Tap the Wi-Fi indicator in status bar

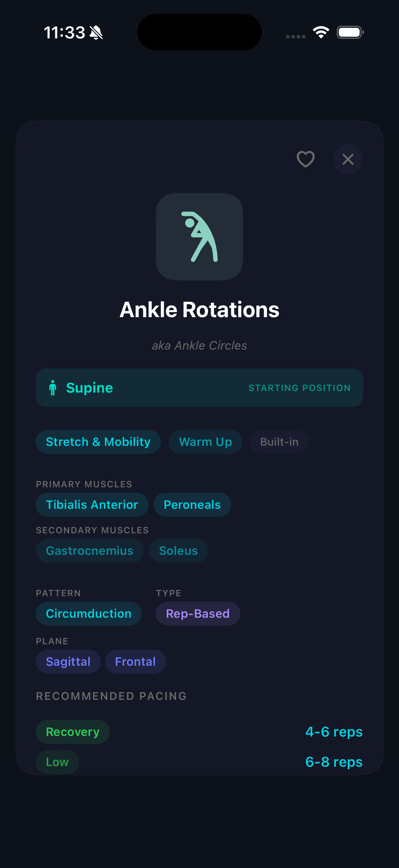click(x=320, y=32)
